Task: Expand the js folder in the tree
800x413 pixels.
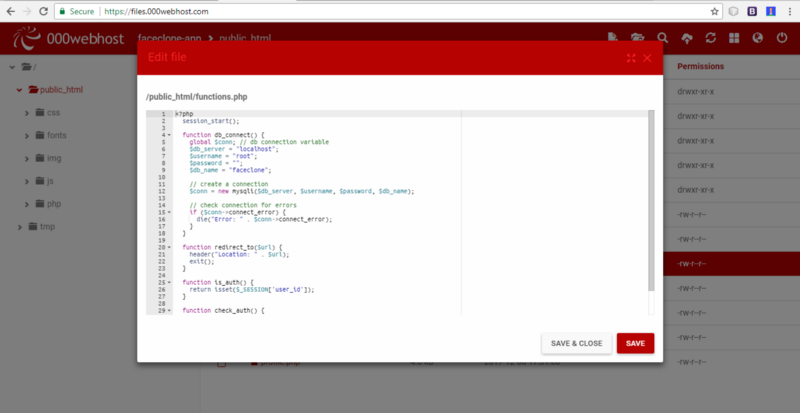Action: click(x=27, y=181)
